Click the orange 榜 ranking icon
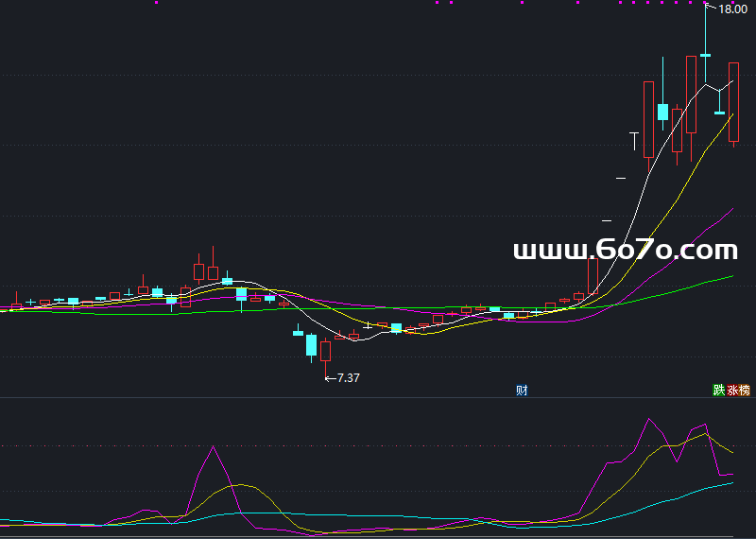 [x=745, y=390]
